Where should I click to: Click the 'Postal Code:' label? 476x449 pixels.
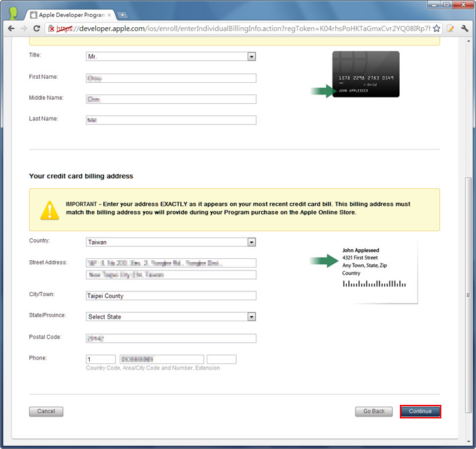(x=45, y=337)
